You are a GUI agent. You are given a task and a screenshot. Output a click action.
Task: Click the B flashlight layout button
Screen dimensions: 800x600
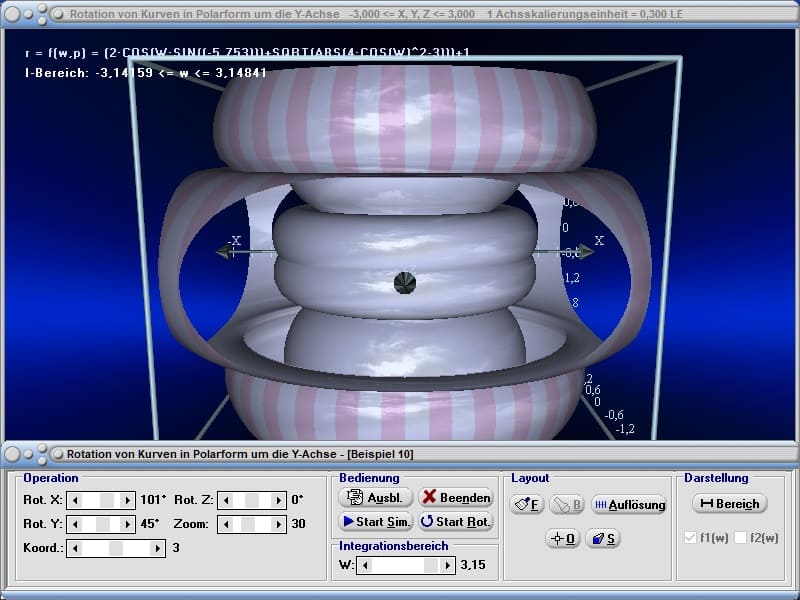[567, 505]
